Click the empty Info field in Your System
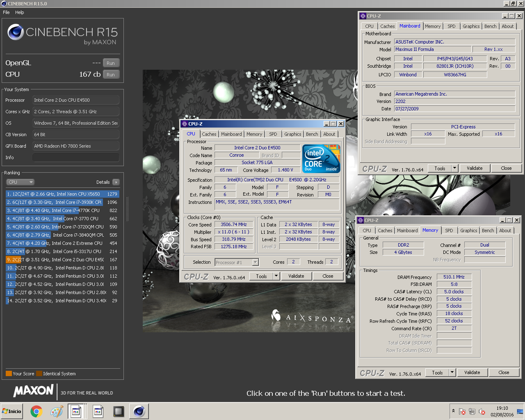The height and width of the screenshot is (420, 525). coord(76,157)
